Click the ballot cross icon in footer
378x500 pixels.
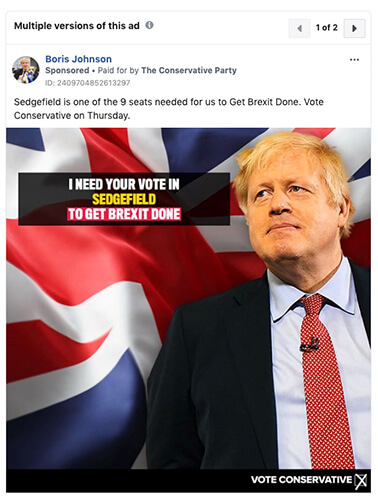(x=361, y=481)
